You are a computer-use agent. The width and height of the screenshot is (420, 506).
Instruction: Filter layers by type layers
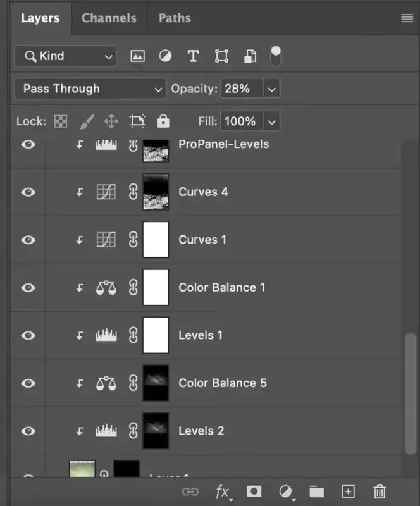point(193,56)
